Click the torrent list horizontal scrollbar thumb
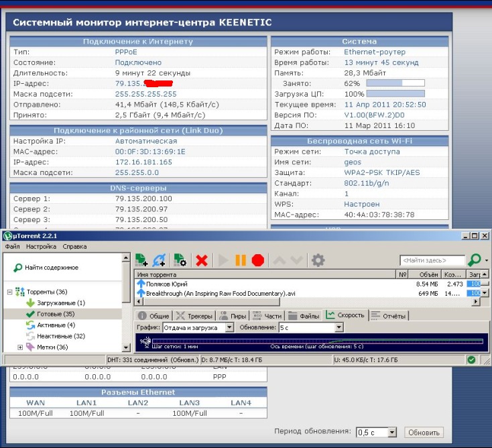This screenshot has height=448, width=492. coord(211,302)
